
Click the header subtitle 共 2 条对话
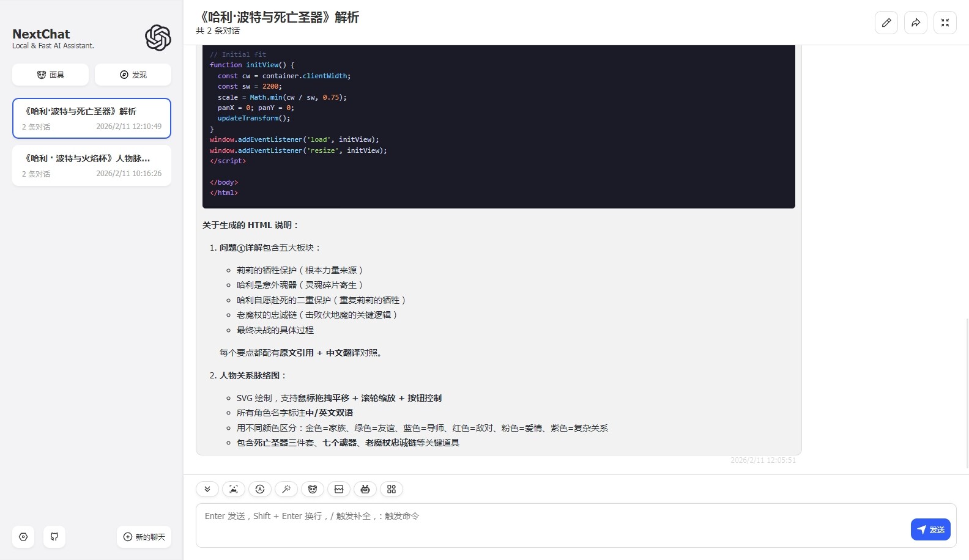point(218,31)
